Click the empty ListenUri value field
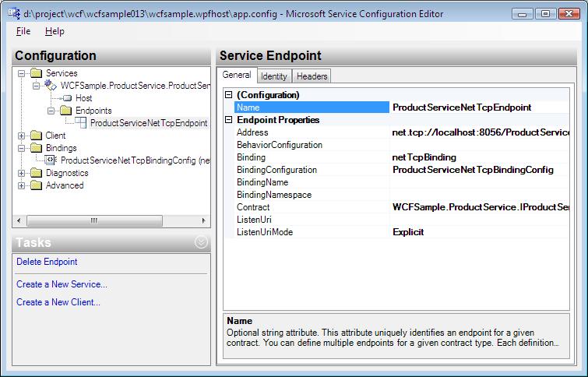The image size is (588, 377). tap(479, 220)
